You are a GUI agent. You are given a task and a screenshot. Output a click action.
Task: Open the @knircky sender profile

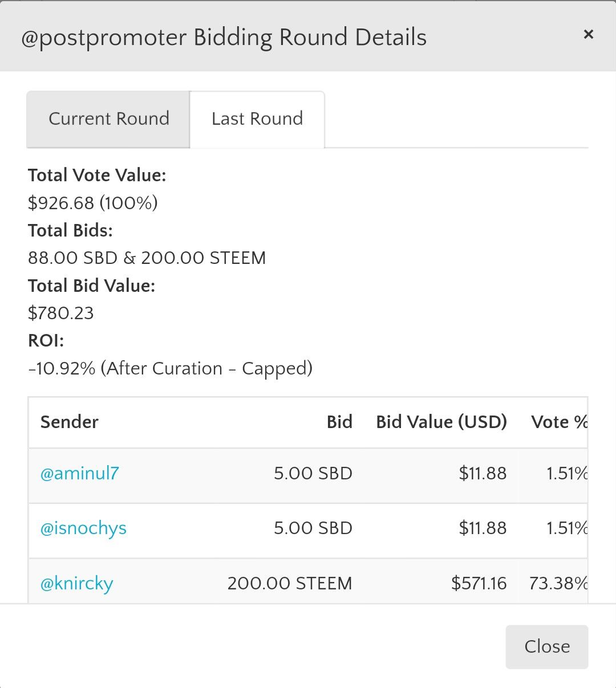[x=76, y=584]
